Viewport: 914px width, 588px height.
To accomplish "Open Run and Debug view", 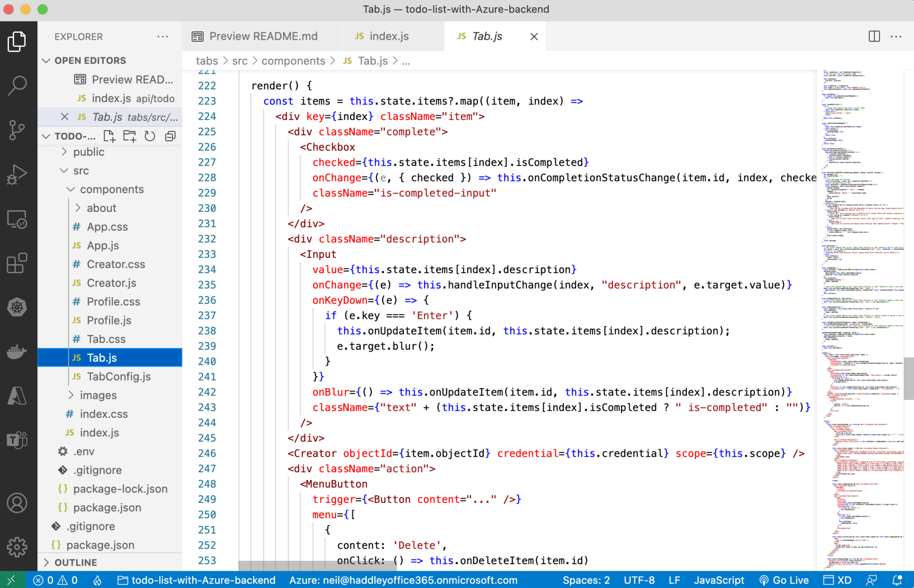I will click(x=17, y=174).
